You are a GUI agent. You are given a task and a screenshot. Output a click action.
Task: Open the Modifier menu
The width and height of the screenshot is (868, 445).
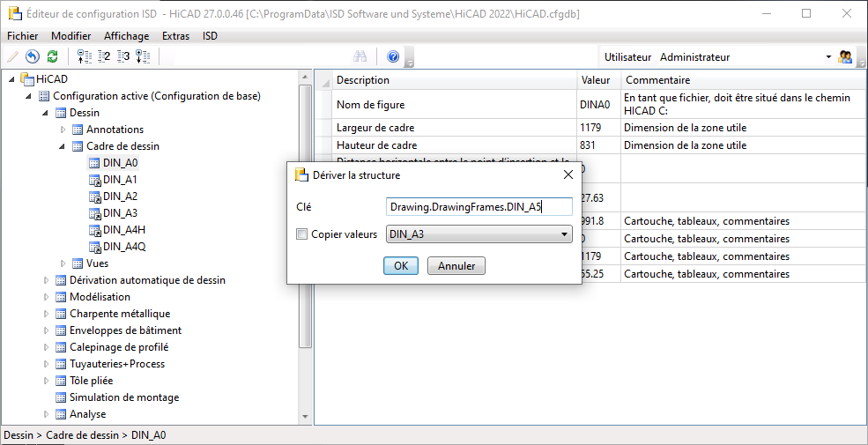click(70, 36)
